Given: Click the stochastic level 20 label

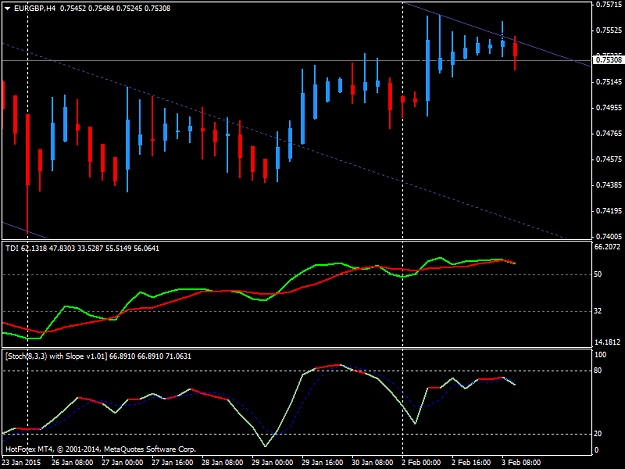Looking at the screenshot, I should coord(598,434).
